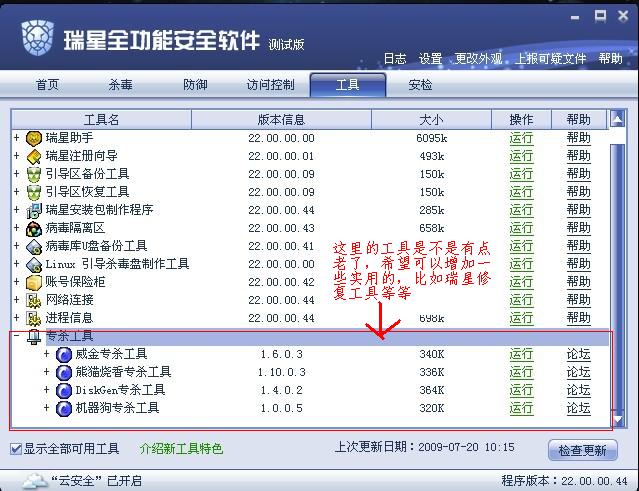
Task: Toggle 显示全部可用工具 checkbox
Action: click(x=16, y=449)
